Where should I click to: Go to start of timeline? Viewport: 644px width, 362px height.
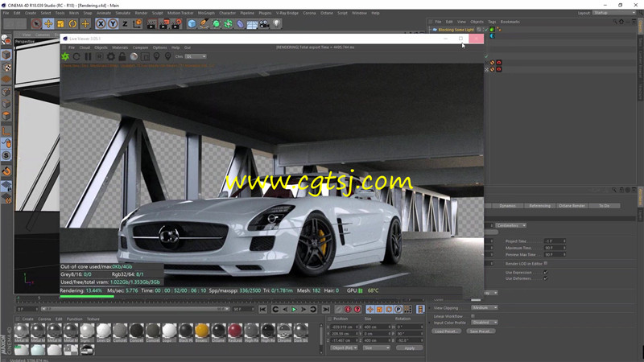(x=263, y=310)
